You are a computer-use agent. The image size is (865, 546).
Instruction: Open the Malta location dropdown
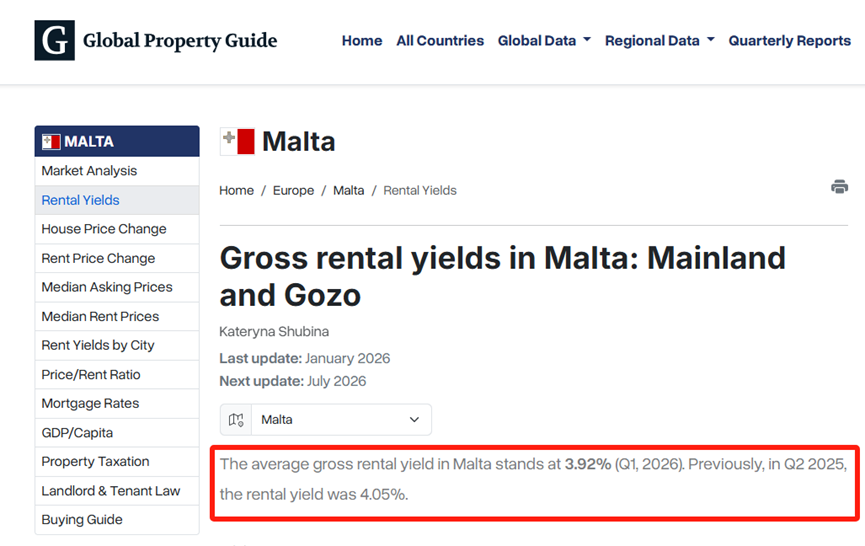coord(341,420)
